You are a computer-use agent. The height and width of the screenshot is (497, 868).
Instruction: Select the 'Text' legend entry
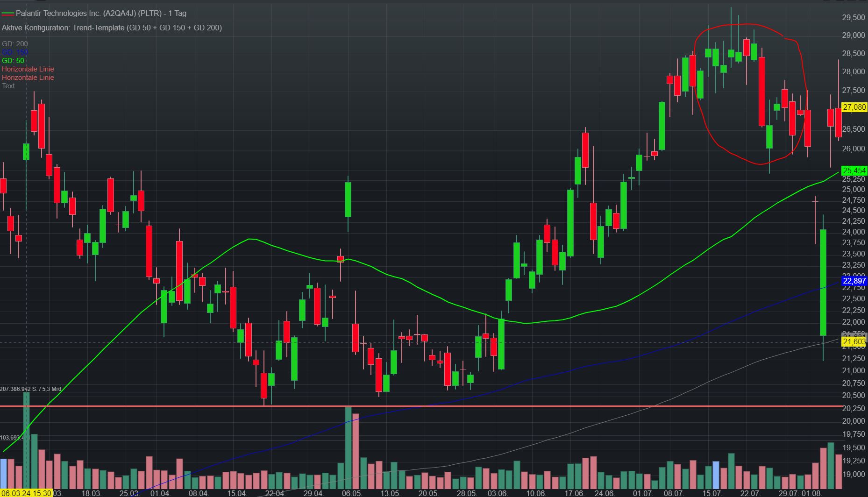point(8,86)
